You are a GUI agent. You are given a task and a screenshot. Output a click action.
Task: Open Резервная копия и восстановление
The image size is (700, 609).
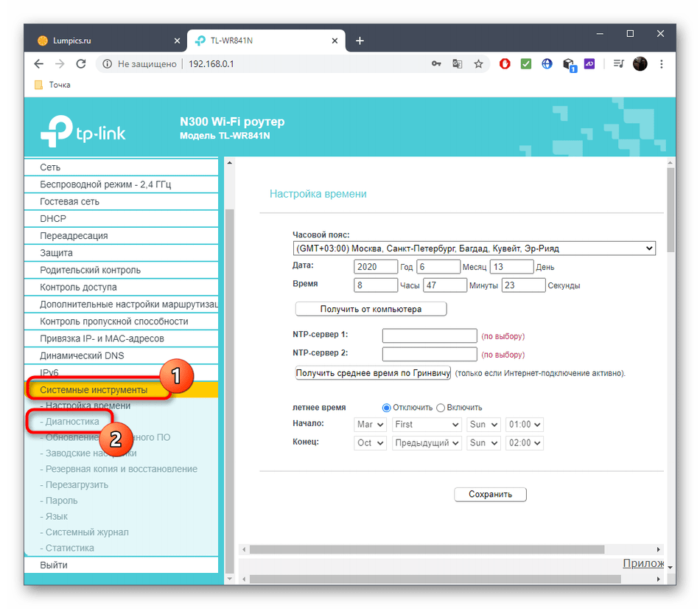119,469
